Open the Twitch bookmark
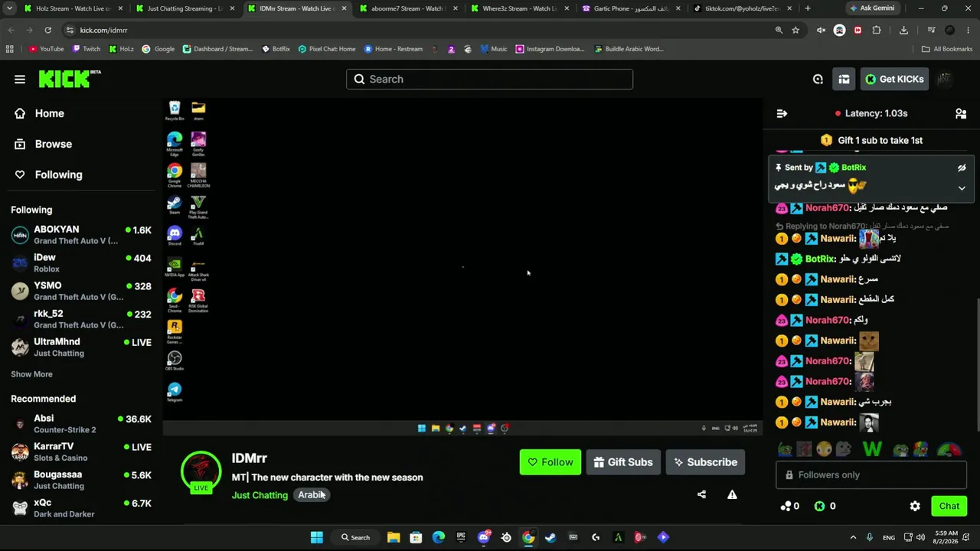This screenshot has height=551, width=980. [87, 49]
